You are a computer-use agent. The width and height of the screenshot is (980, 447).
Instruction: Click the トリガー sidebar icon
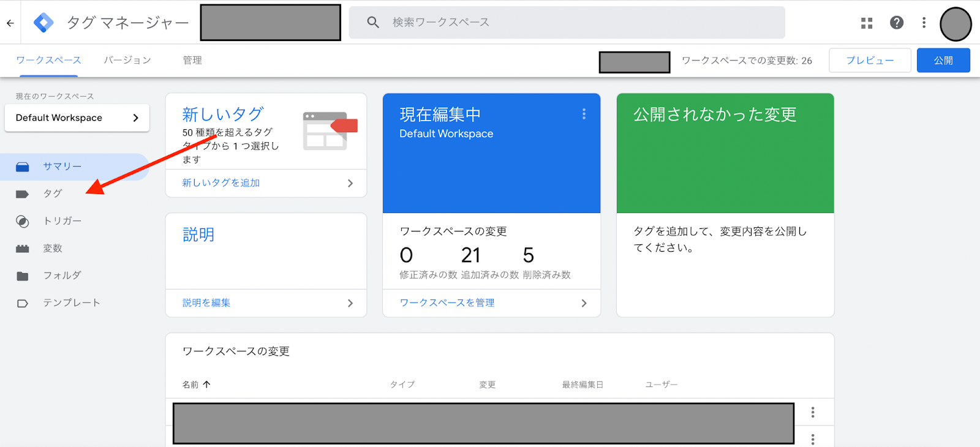click(23, 222)
